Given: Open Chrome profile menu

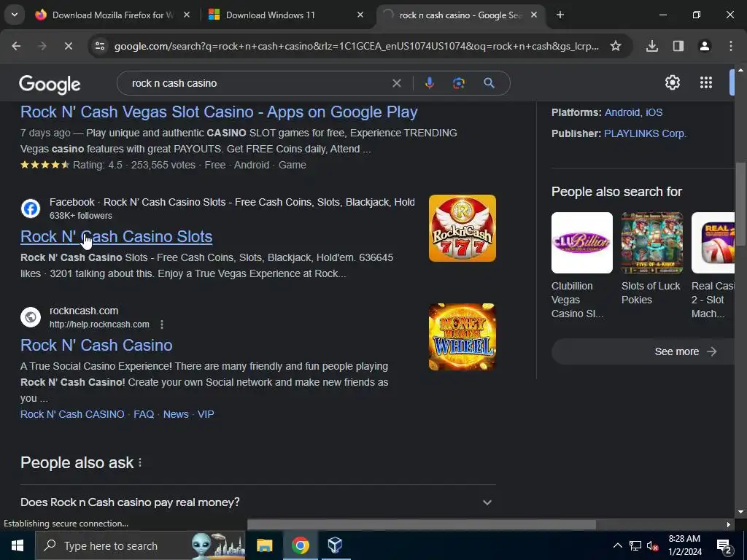Looking at the screenshot, I should 705,46.
